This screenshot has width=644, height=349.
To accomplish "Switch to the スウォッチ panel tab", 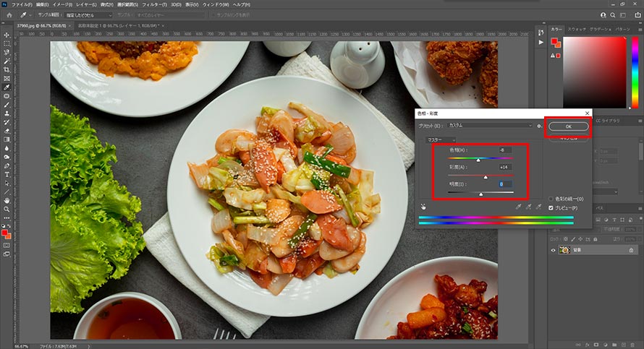I will click(x=577, y=30).
